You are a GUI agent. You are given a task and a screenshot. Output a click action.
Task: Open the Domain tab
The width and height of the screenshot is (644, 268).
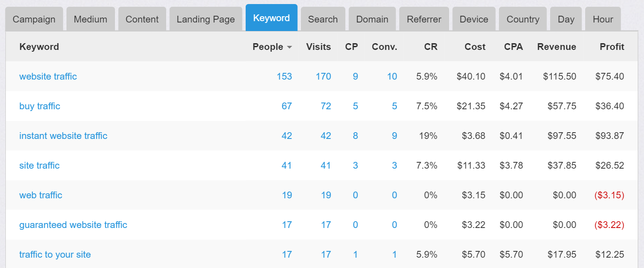tap(372, 19)
